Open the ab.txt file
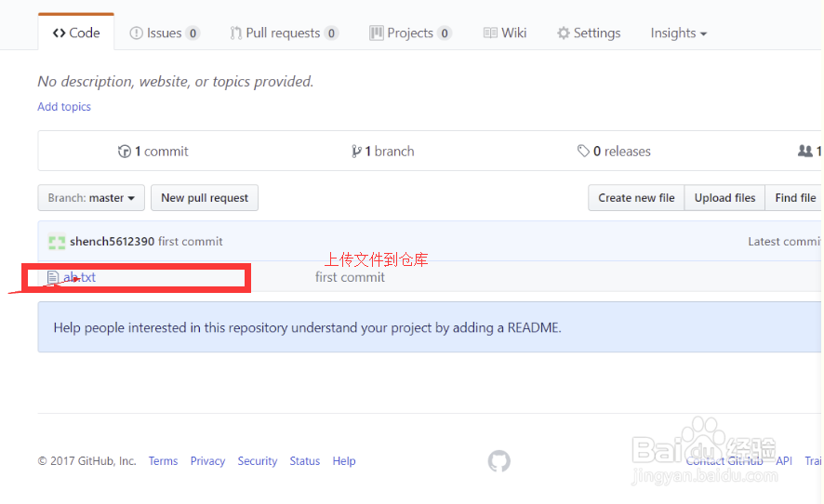The height and width of the screenshot is (504, 824). pos(79,277)
